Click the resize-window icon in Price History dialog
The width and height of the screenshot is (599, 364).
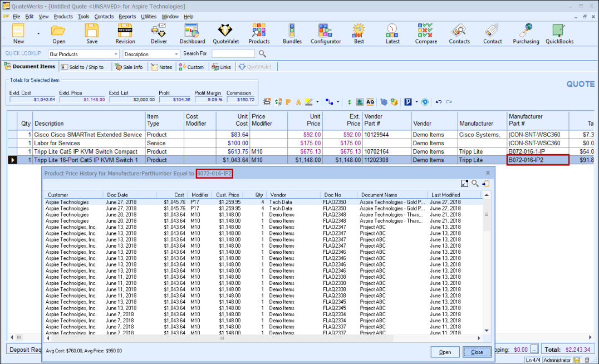tap(464, 184)
